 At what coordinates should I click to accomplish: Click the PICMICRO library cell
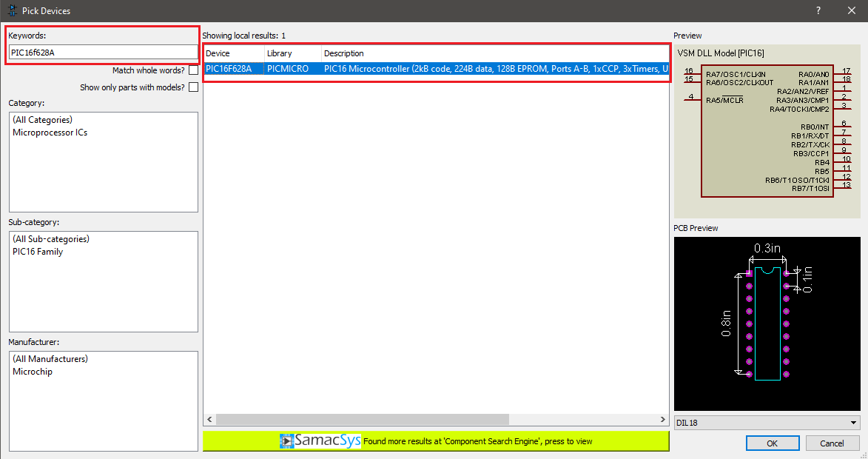point(293,69)
